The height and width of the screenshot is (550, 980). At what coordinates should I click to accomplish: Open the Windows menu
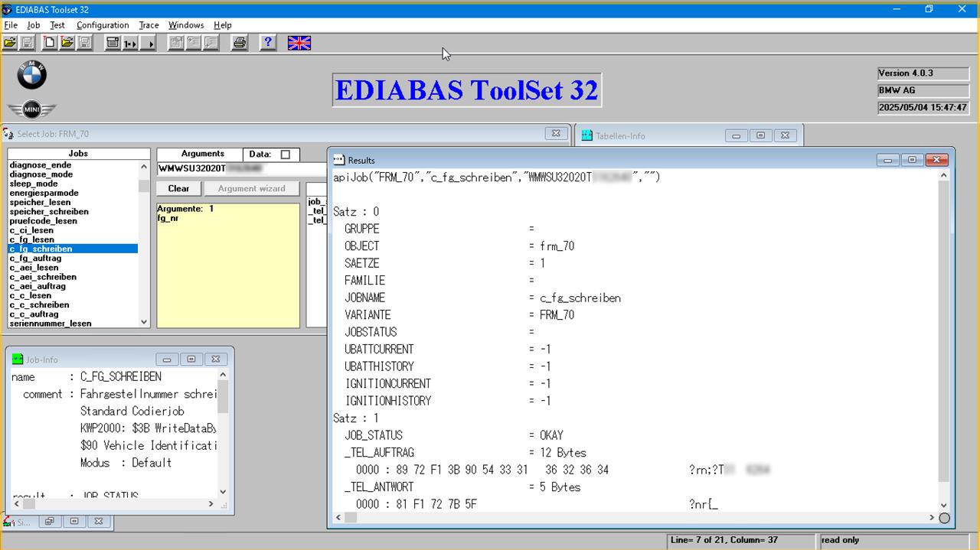click(186, 25)
